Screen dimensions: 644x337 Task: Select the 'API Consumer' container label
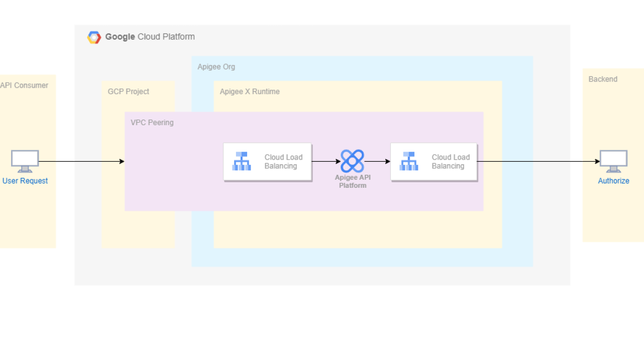tap(24, 85)
